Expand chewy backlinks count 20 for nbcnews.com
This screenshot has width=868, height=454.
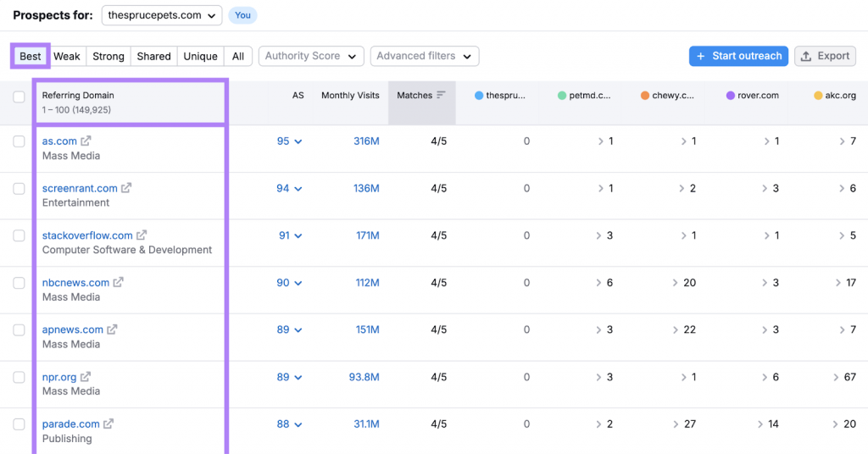685,283
